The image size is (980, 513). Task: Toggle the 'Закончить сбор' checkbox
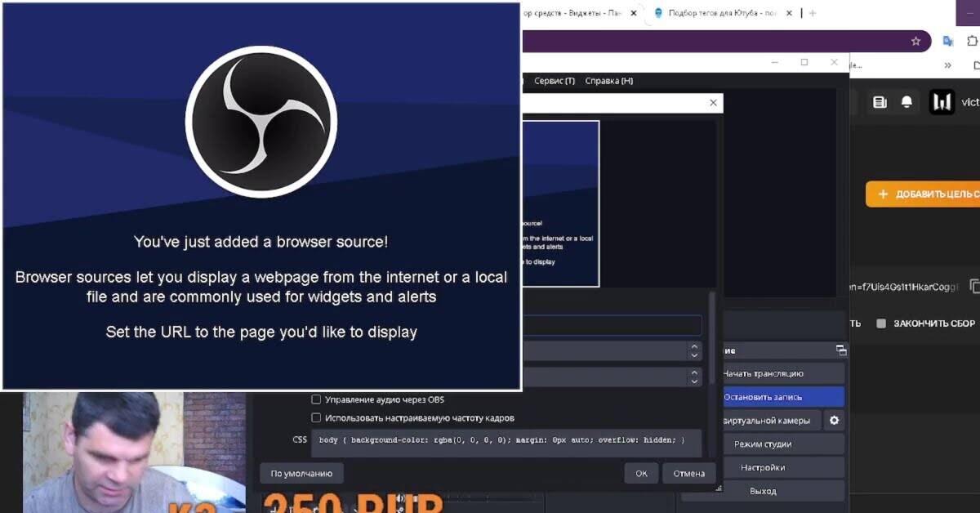tap(881, 323)
